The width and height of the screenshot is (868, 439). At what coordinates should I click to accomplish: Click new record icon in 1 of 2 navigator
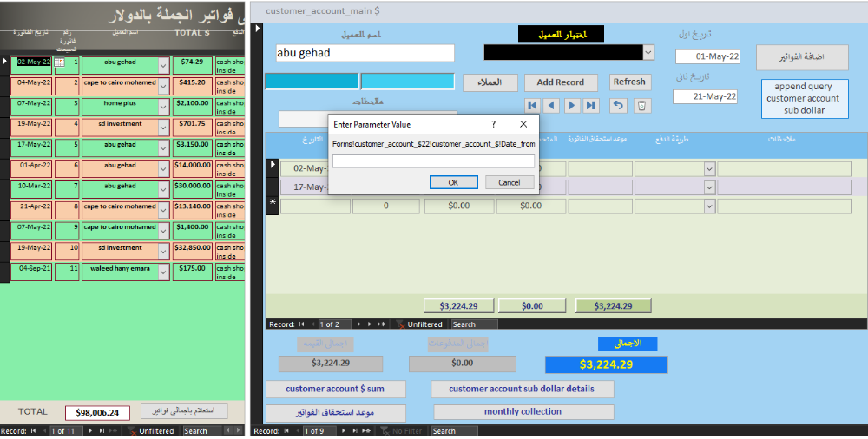382,324
